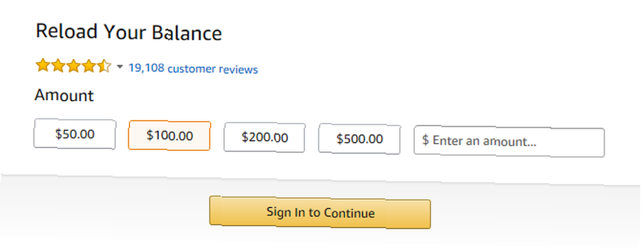
Task: Click the word Balance in the page title
Action: coord(187,33)
